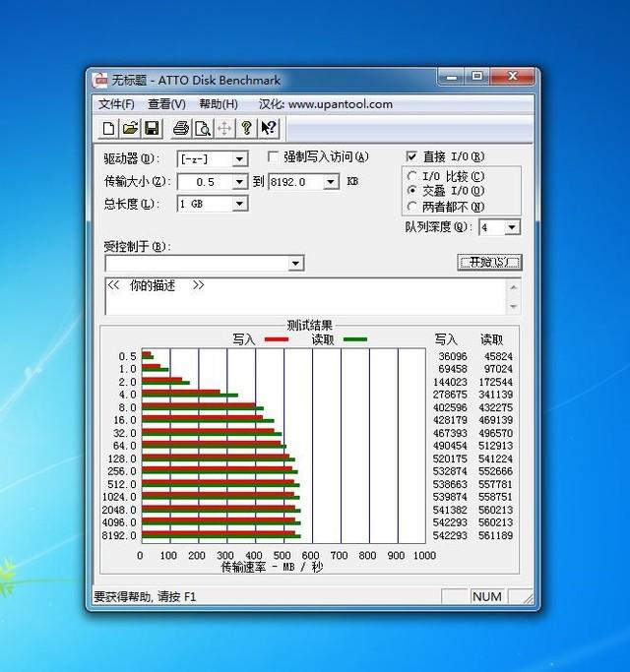
Task: Open a saved benchmark via folder icon
Action: 130,128
